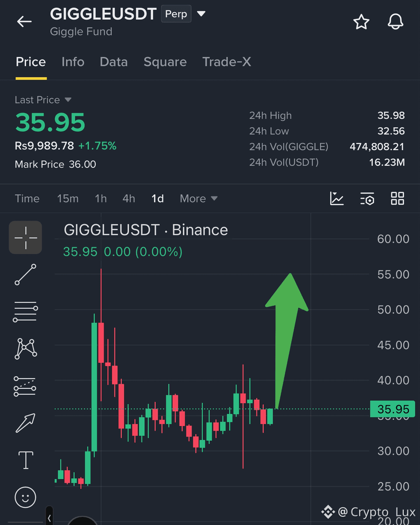Screen dimensions: 420x525
Task: Click the Rs9,989.78 converted price
Action: [x=44, y=146]
